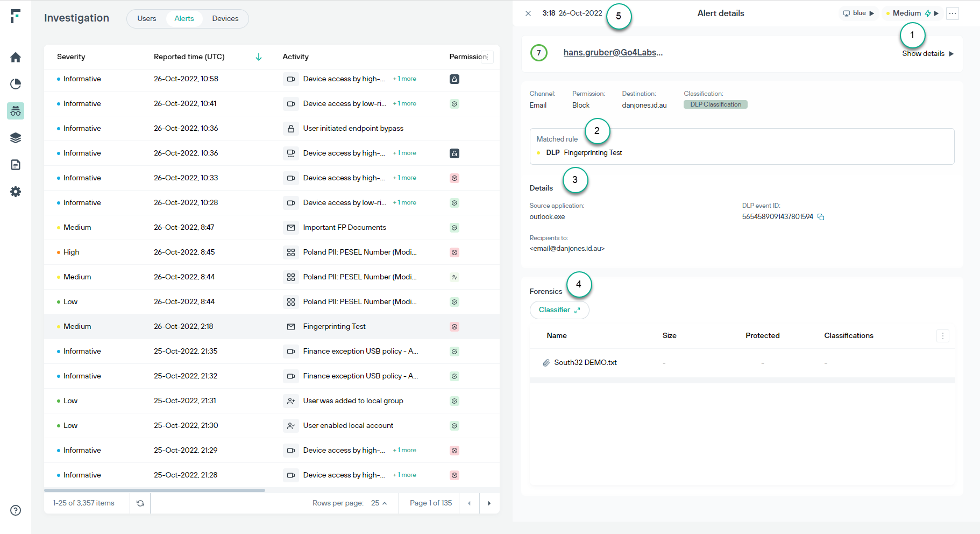Click the Classifications column header in Forensics
Image resolution: width=980 pixels, height=534 pixels.
click(x=849, y=336)
